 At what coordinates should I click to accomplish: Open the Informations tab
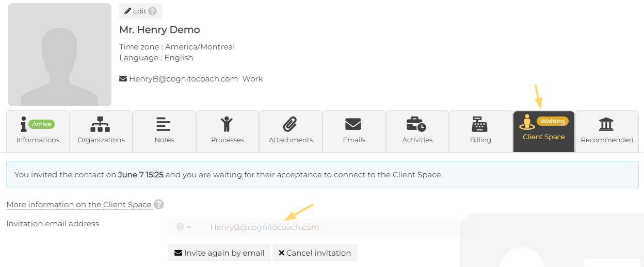tap(38, 131)
